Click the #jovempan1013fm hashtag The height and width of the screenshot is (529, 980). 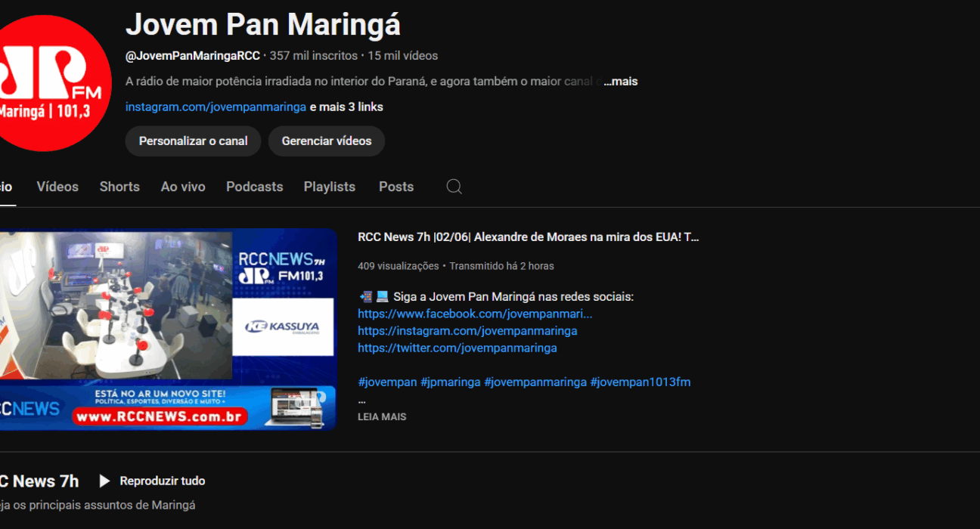coord(640,382)
